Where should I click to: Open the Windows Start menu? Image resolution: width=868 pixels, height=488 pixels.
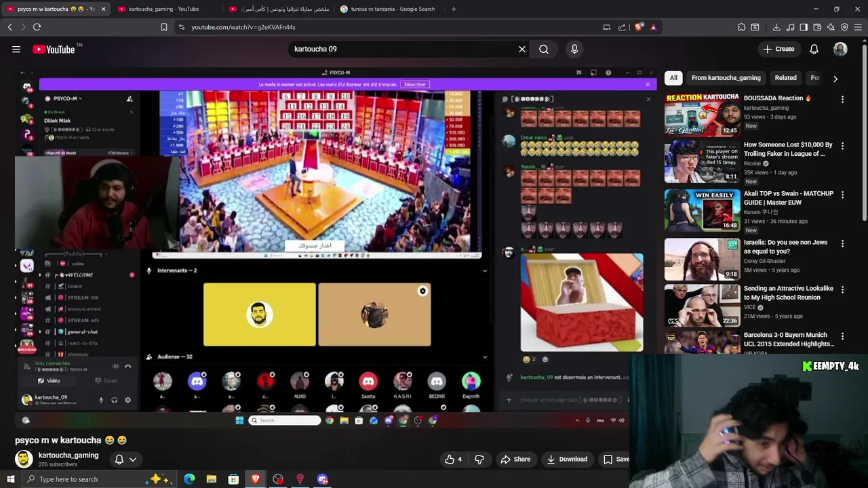(x=12, y=479)
